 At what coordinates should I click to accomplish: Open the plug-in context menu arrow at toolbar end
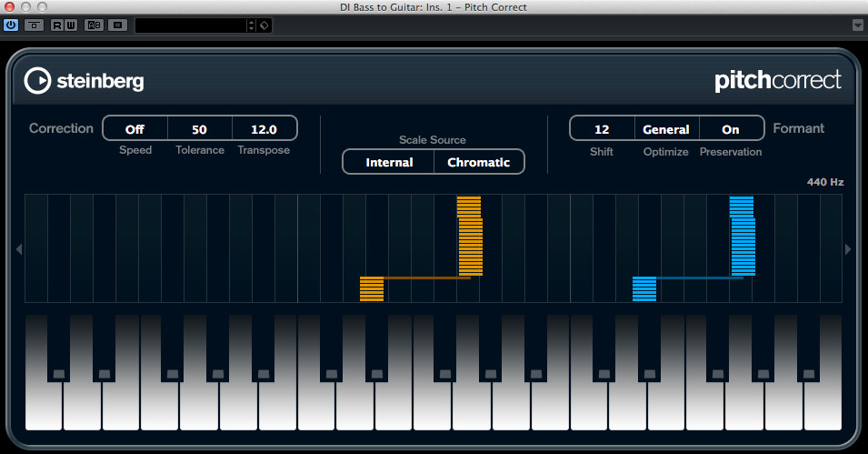tap(857, 25)
